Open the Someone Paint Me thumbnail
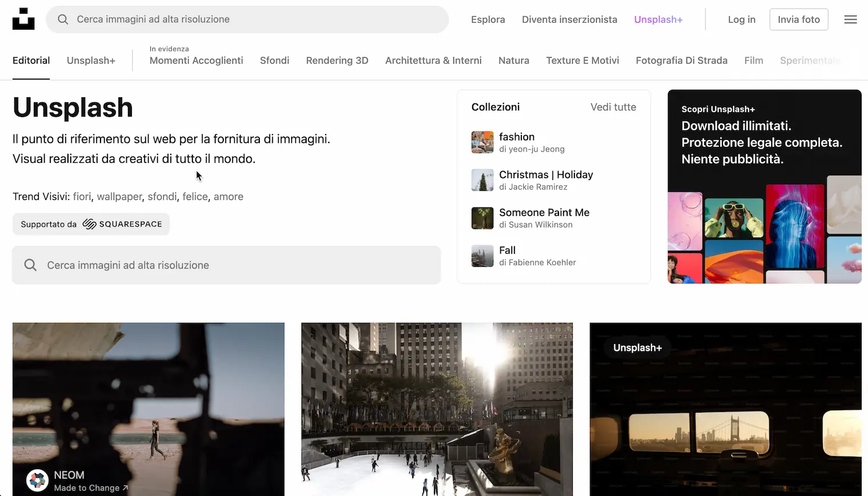Viewport: 868px width, 496px height. point(483,218)
